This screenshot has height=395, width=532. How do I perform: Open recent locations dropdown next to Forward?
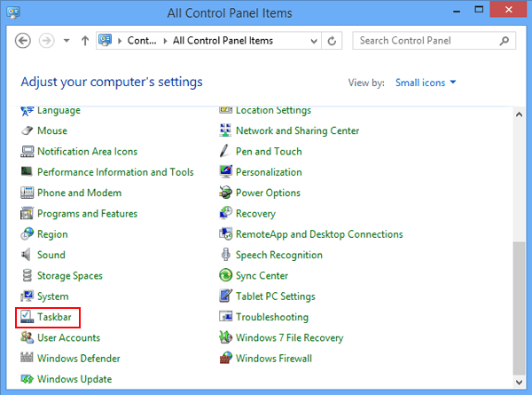(x=66, y=41)
